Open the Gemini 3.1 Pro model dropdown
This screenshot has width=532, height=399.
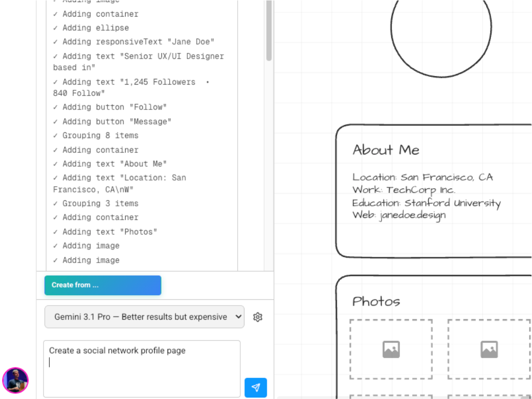tap(144, 317)
